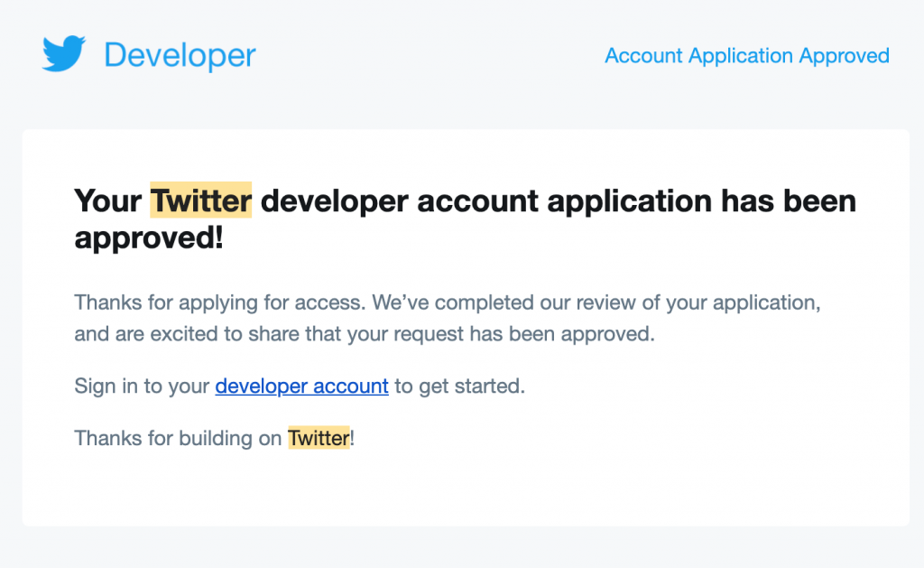Click the gray background below message card
Viewport: 924px width, 568px height.
pos(462,547)
